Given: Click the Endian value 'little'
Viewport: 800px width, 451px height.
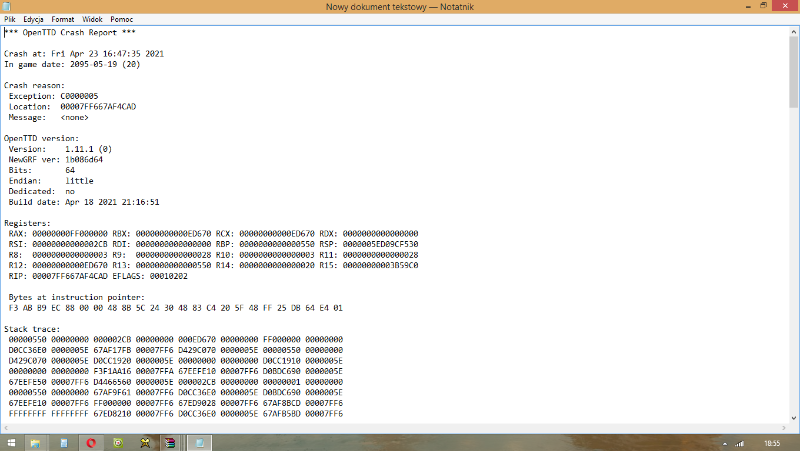Looking at the screenshot, I should click(x=79, y=181).
